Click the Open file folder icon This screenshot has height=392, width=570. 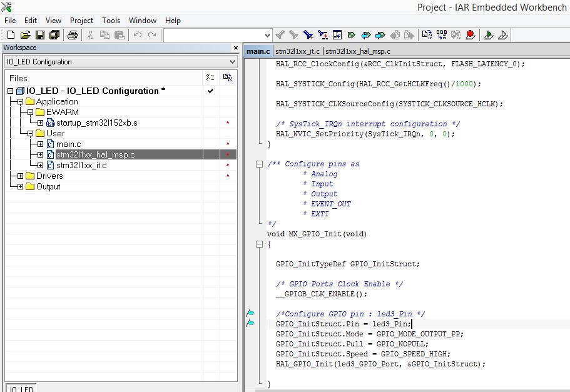(x=26, y=35)
